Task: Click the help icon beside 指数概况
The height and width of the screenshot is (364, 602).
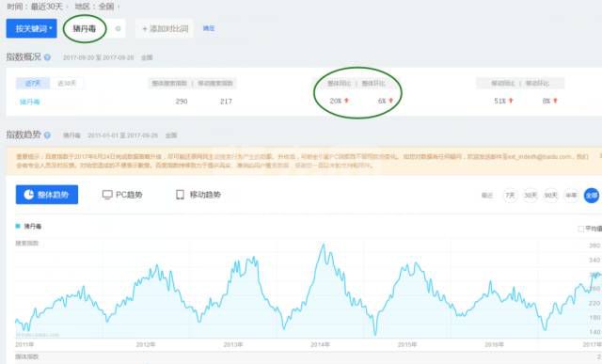Action: [x=47, y=57]
